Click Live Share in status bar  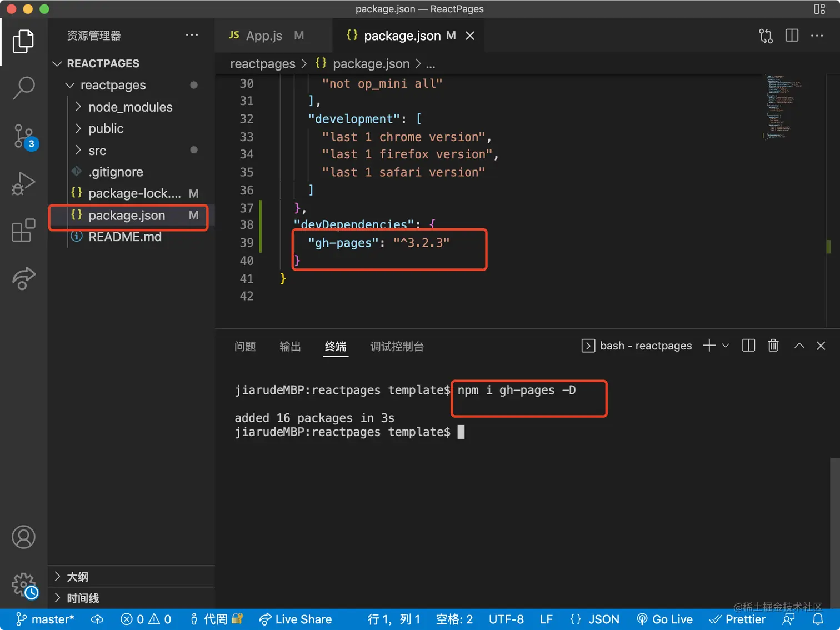pyautogui.click(x=295, y=619)
